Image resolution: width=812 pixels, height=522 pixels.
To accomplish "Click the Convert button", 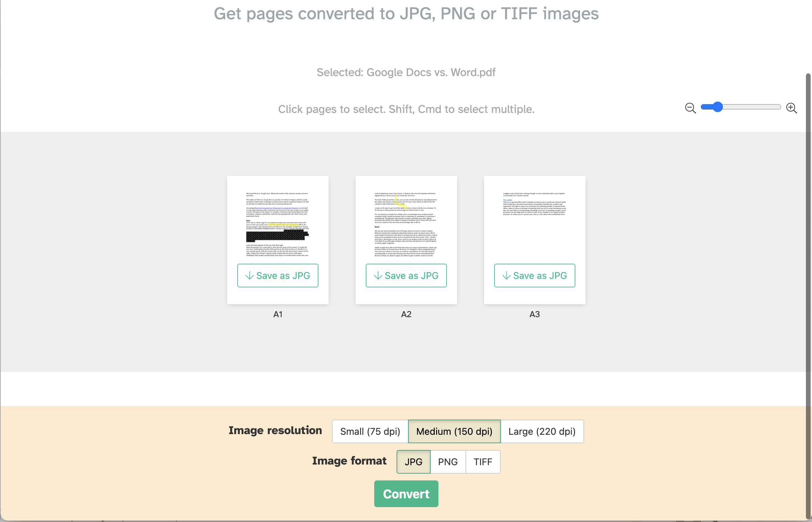I will 406,494.
